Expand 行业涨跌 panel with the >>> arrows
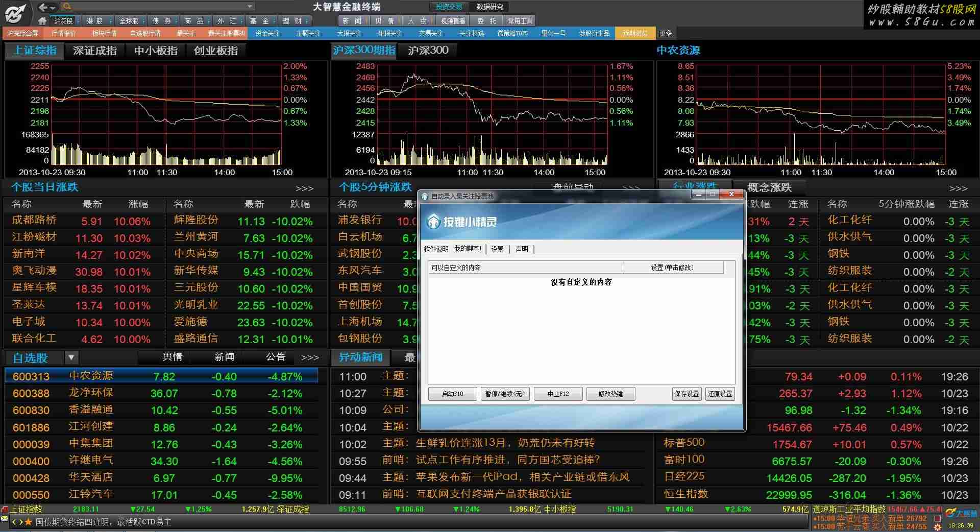980x532 pixels. [x=958, y=188]
